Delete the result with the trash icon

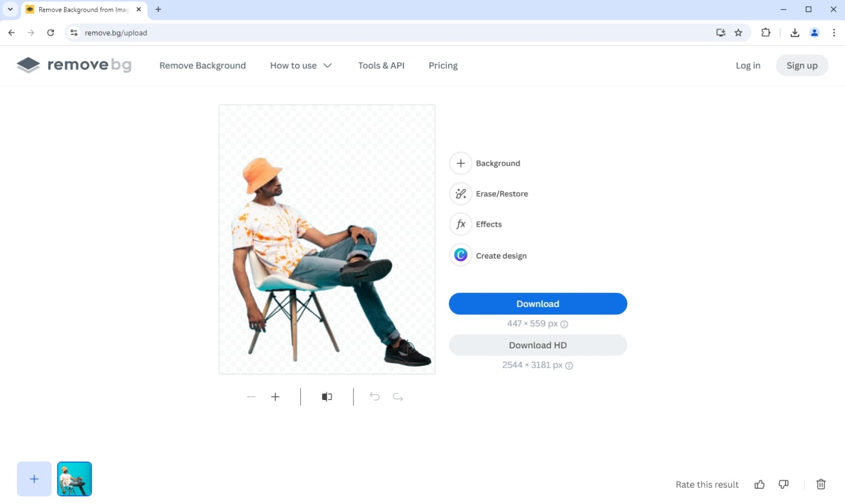821,484
